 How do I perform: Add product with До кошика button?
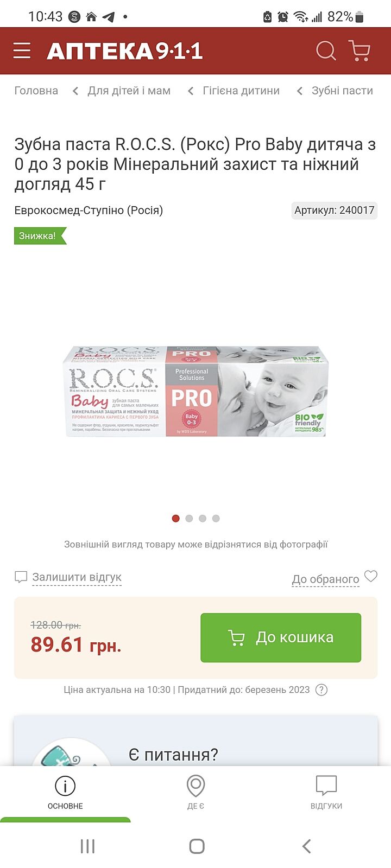(x=281, y=637)
